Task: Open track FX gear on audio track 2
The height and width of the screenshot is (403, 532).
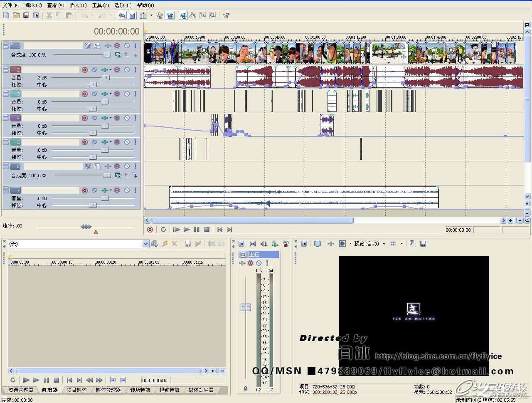Action: pos(117,70)
